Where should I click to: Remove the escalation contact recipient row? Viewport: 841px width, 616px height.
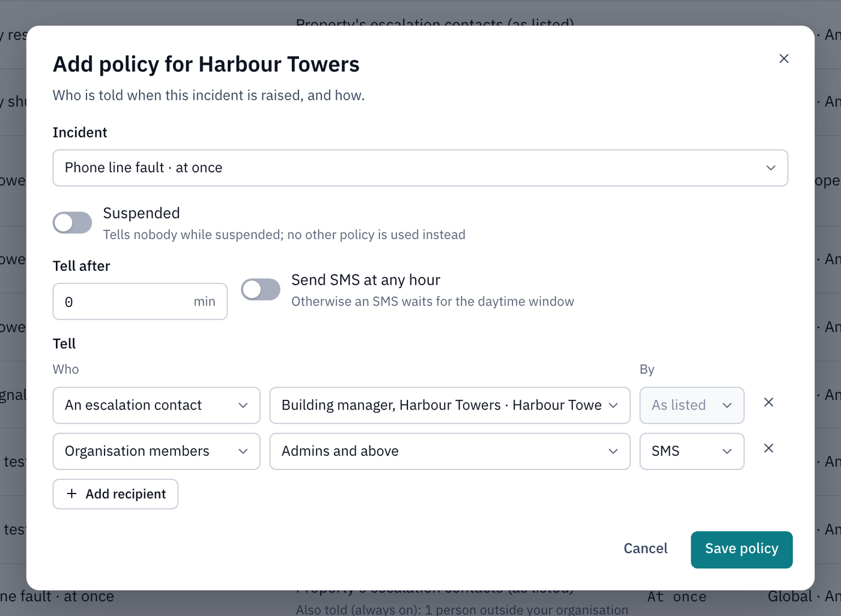768,402
